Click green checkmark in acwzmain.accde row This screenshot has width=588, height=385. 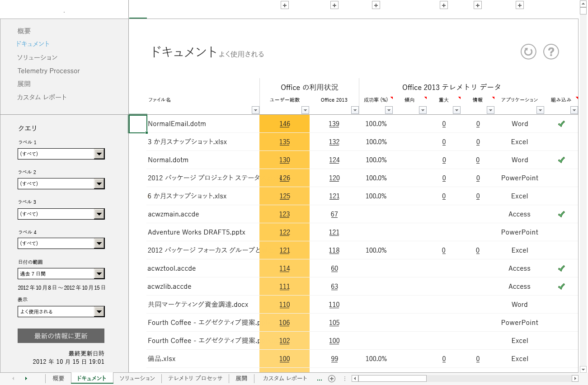click(x=561, y=214)
